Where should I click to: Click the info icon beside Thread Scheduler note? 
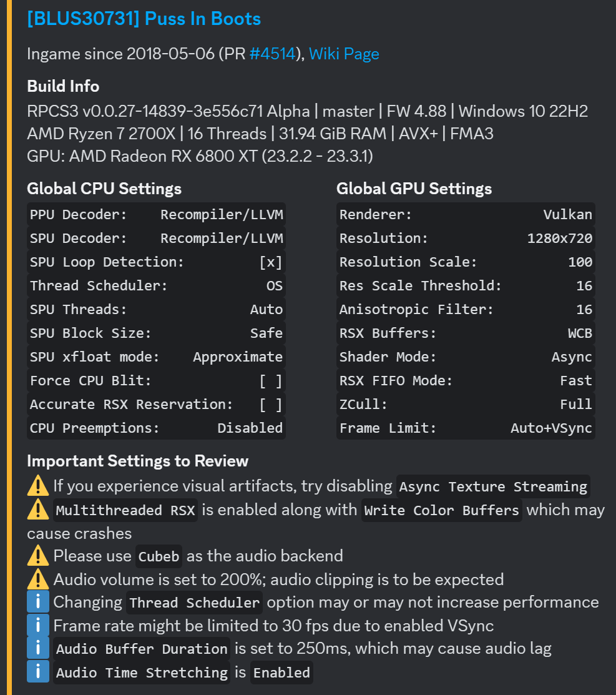[x=37, y=601]
